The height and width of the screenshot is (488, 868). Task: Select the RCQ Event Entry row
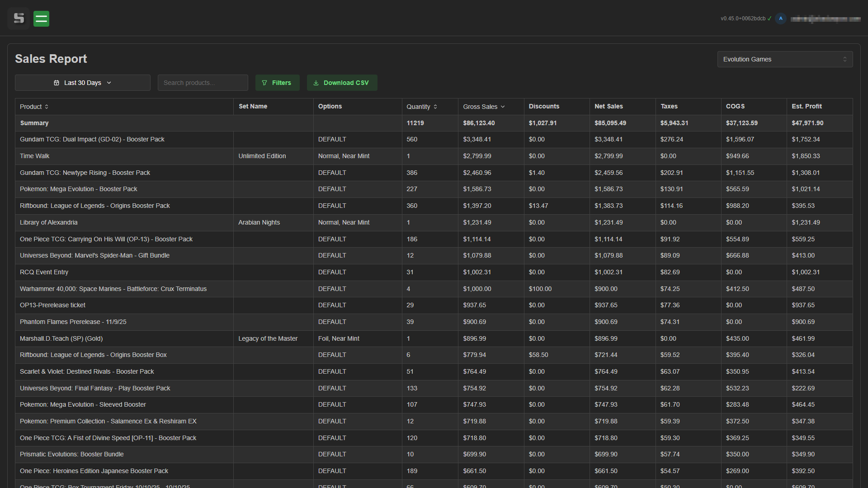pos(44,272)
